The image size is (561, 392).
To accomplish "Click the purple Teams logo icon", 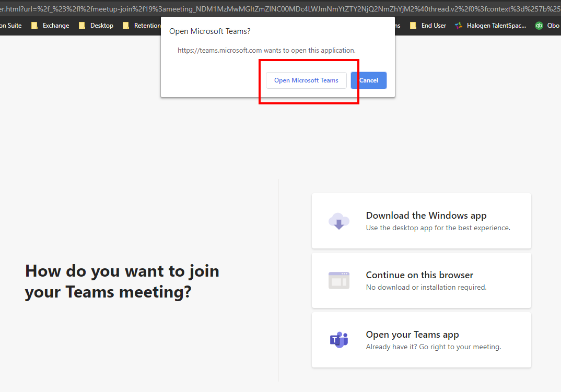I will click(x=339, y=340).
